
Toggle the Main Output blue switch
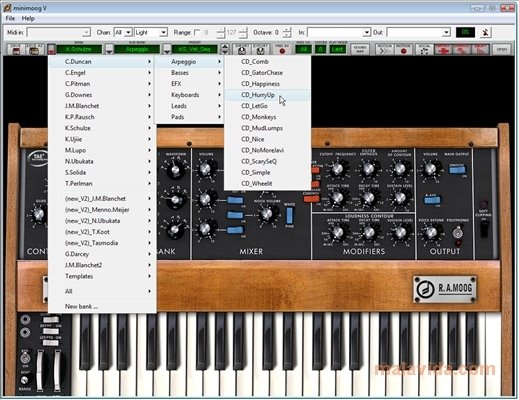pos(457,170)
